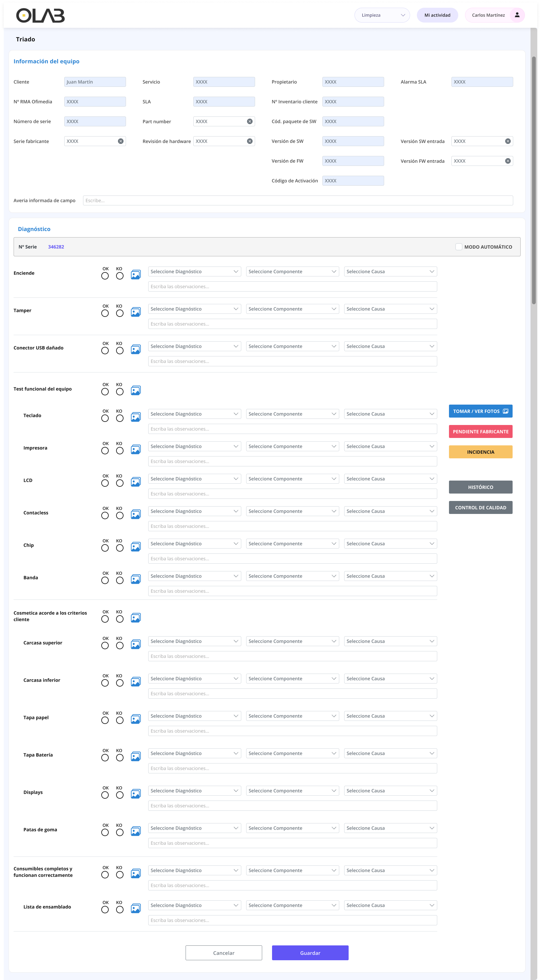The width and height of the screenshot is (541, 980).
Task: Clear the Versión FW entrada field
Action: (508, 161)
